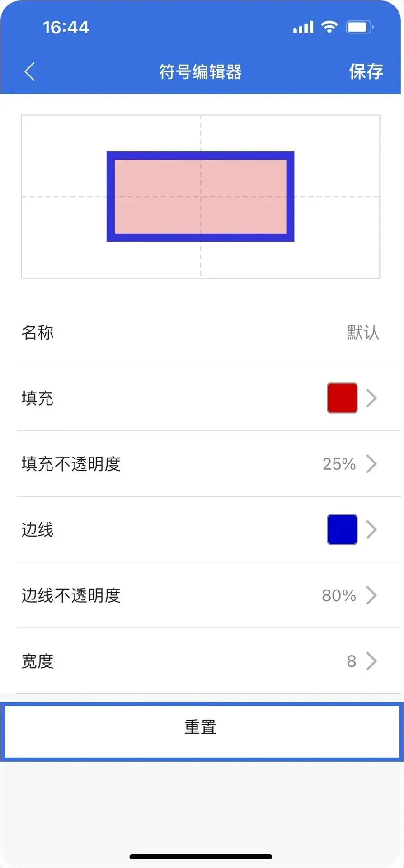Tap the cellular signal icon

click(303, 27)
